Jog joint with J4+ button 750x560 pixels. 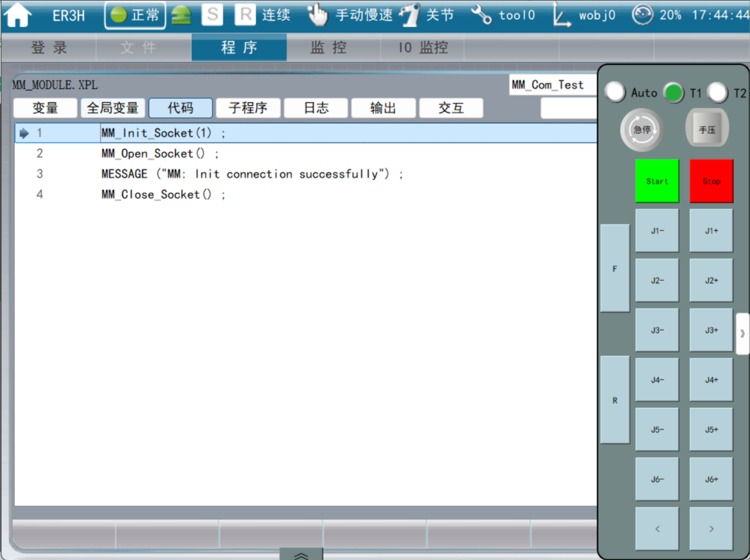[711, 380]
